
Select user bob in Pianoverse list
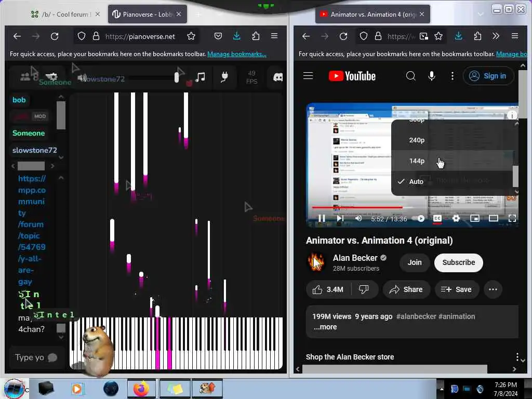[19, 100]
